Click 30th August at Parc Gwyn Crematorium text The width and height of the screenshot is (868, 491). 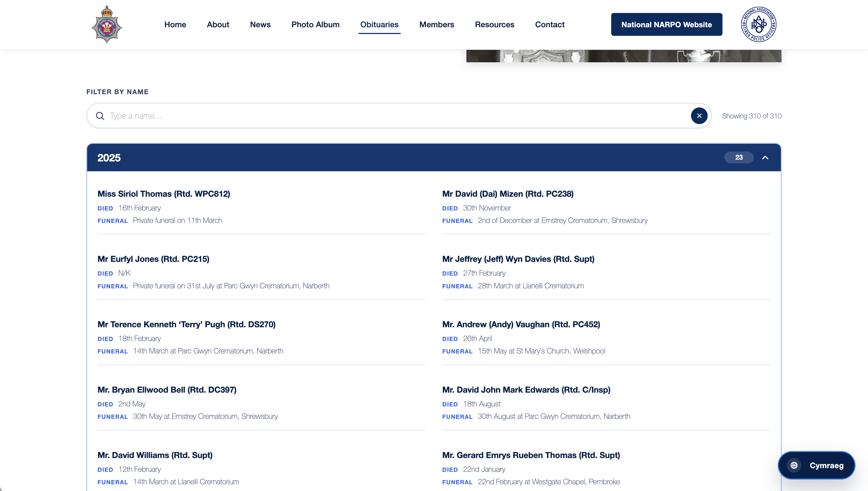(x=554, y=417)
